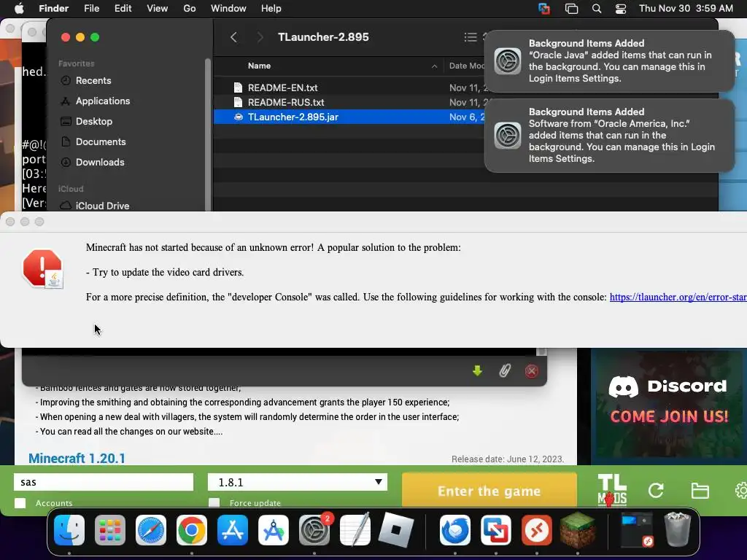Open the Go menu
The width and height of the screenshot is (747, 560).
(190, 9)
